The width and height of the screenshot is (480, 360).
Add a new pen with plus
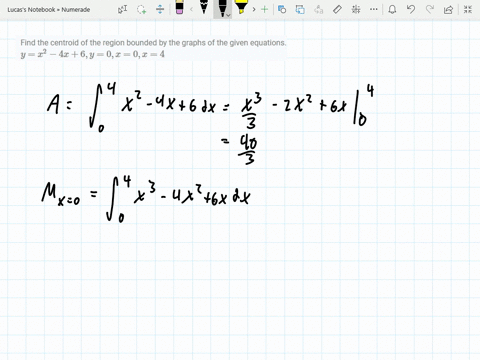click(264, 9)
